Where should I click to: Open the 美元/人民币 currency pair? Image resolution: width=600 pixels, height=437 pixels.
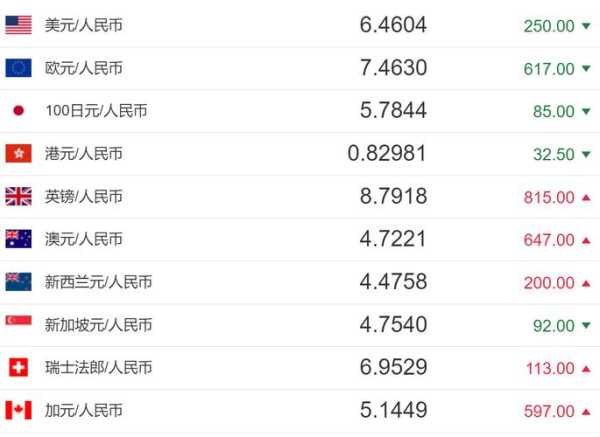pyautogui.click(x=84, y=25)
